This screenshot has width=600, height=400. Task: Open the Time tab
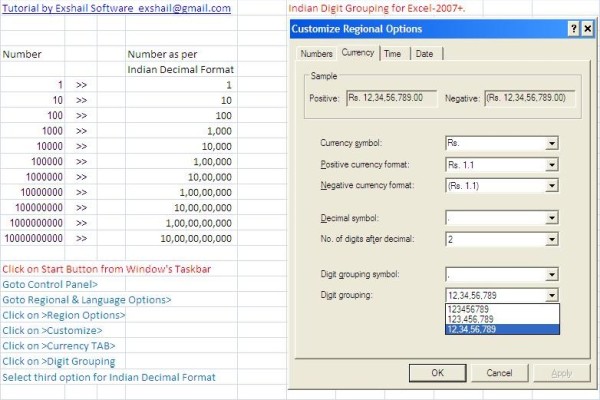click(x=393, y=53)
